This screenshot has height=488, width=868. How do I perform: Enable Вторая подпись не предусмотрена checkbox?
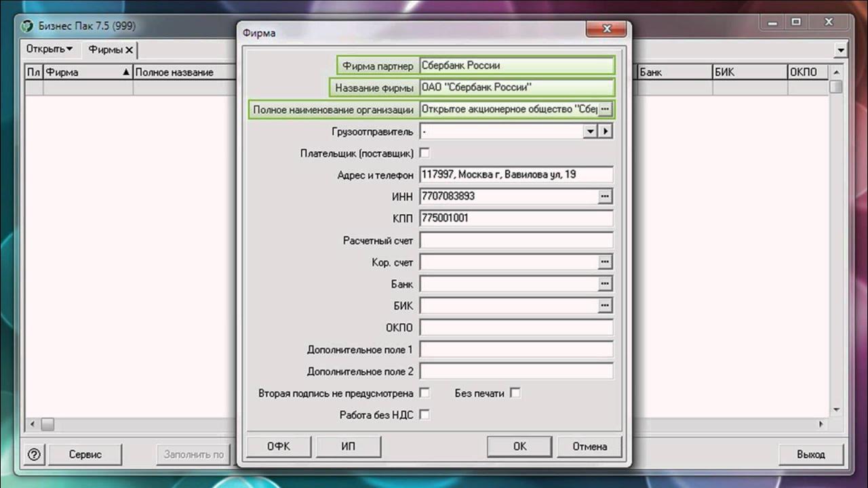point(425,392)
